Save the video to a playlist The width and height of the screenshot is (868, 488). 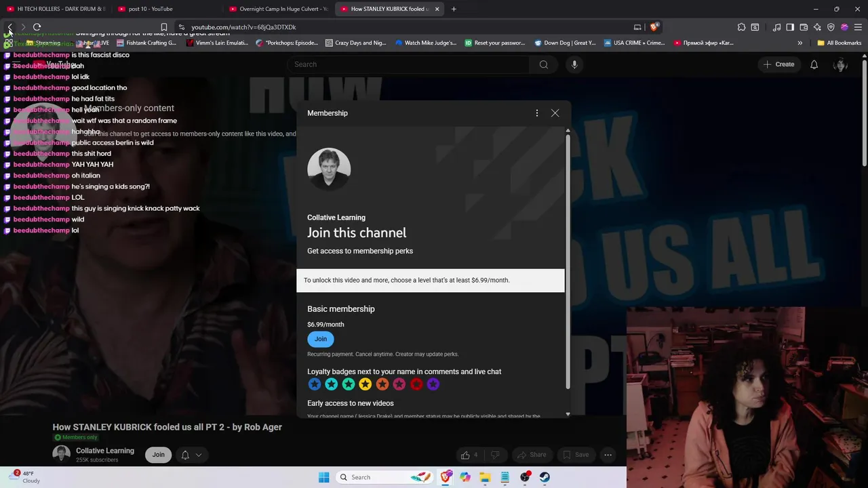576,455
